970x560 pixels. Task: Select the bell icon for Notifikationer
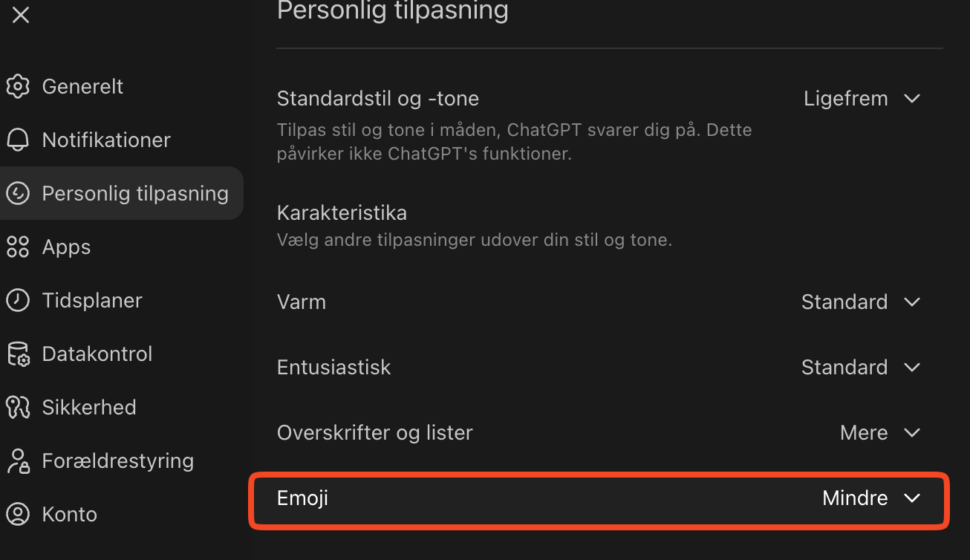pos(18,140)
